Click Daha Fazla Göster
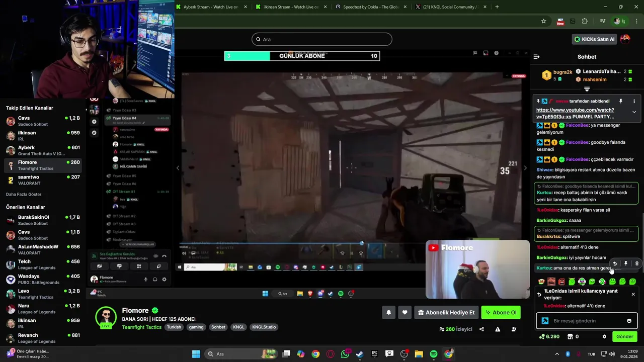 [24, 194]
